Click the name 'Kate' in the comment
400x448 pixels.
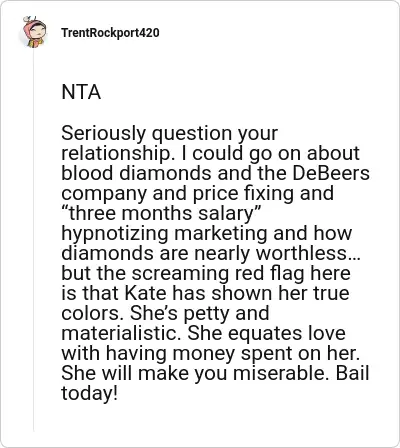click(x=145, y=293)
